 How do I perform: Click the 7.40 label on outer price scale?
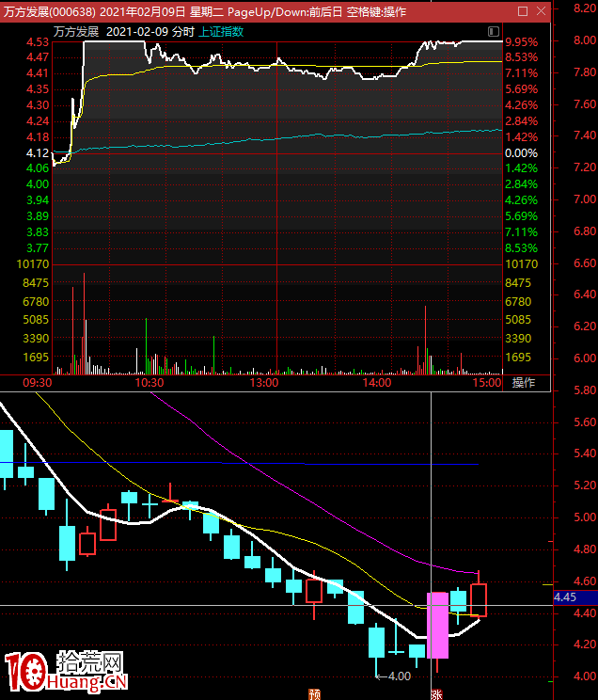[585, 135]
